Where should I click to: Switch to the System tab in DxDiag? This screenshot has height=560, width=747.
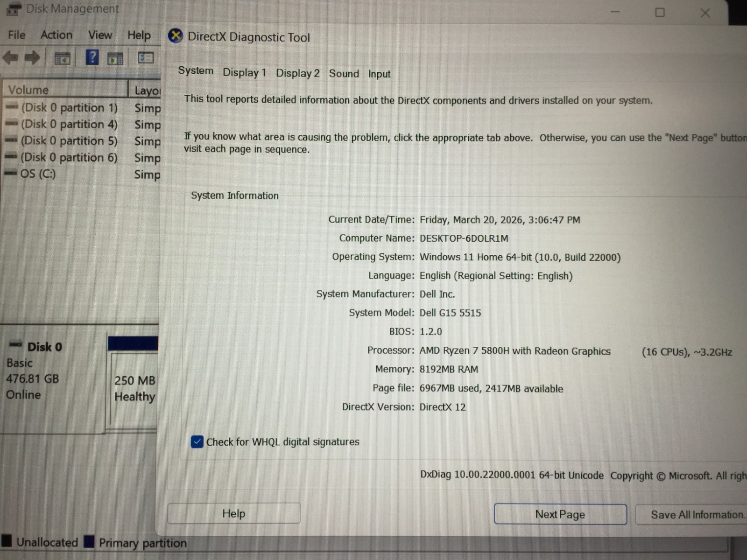(x=196, y=70)
